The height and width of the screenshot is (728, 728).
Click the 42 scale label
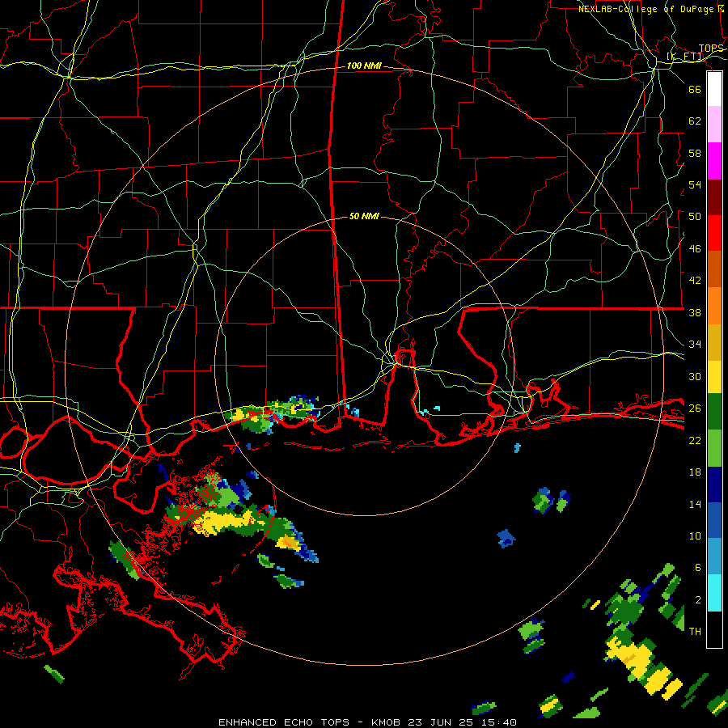(695, 281)
